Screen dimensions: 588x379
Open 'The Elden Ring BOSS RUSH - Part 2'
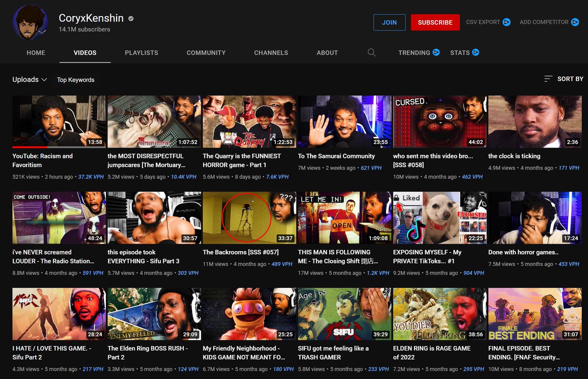(x=147, y=353)
